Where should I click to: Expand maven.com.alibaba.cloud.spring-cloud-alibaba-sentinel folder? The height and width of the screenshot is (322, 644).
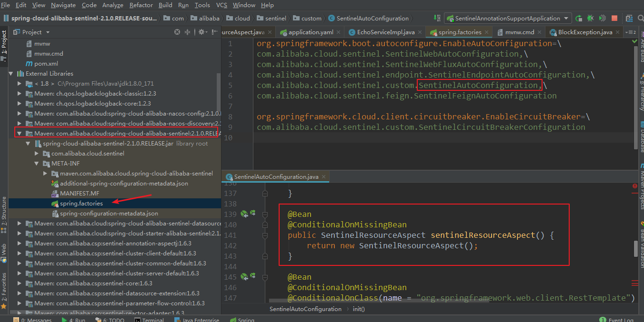click(x=46, y=174)
